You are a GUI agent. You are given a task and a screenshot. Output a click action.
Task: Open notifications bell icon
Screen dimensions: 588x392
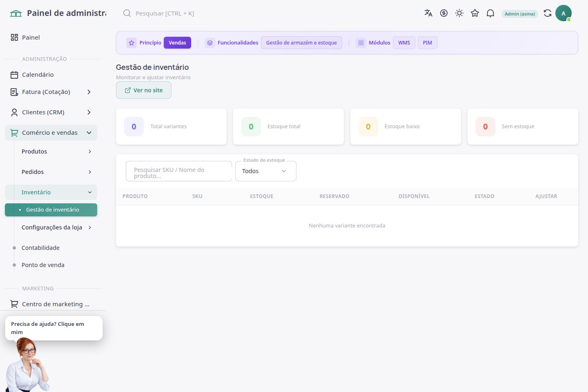coord(490,13)
